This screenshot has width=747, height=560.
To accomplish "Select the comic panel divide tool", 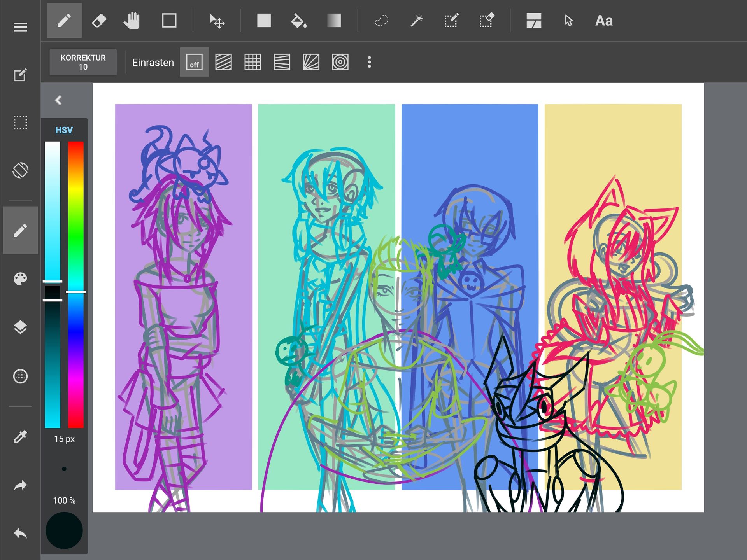I will click(534, 21).
